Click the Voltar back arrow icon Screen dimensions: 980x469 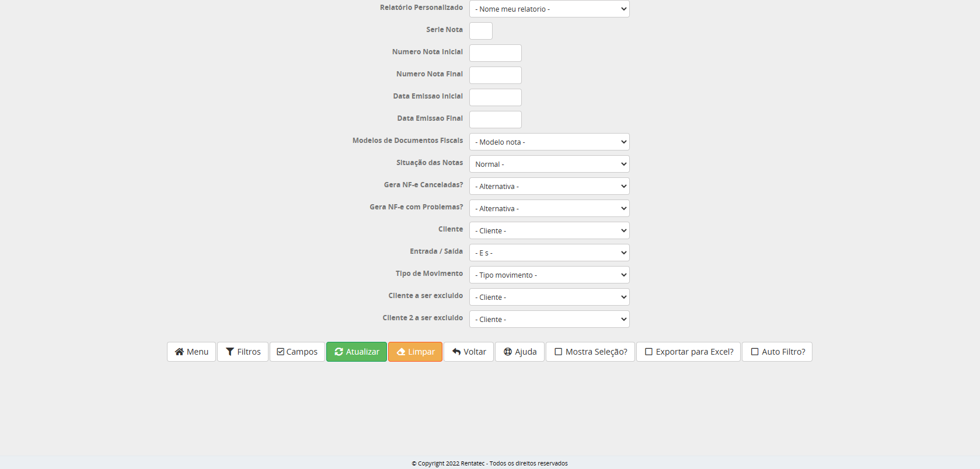click(456, 352)
